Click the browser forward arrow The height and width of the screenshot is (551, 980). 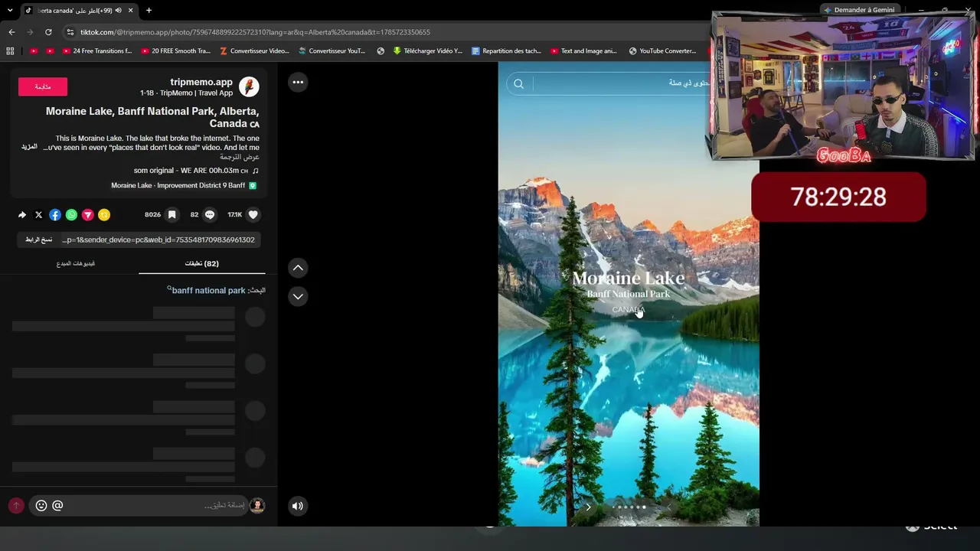[30, 32]
